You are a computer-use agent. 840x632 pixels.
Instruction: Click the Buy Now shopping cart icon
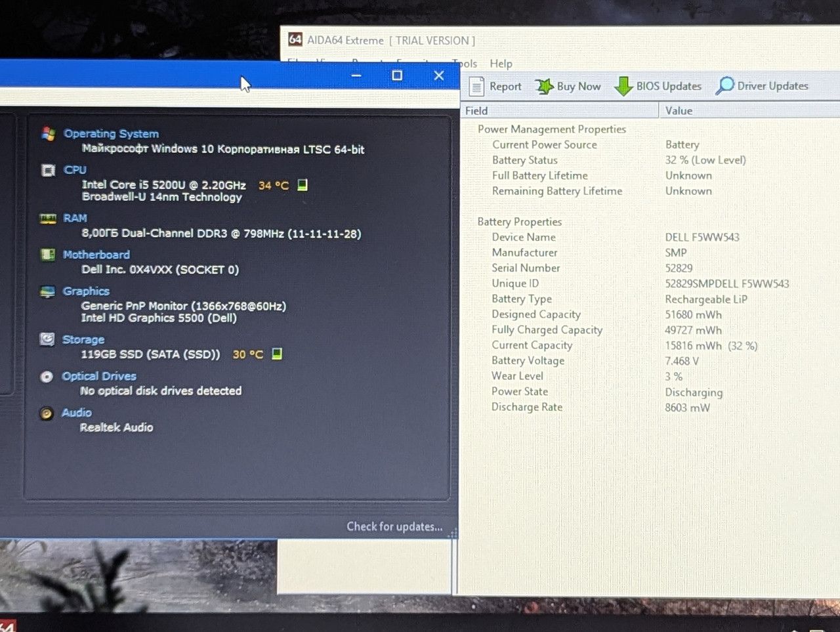point(544,86)
